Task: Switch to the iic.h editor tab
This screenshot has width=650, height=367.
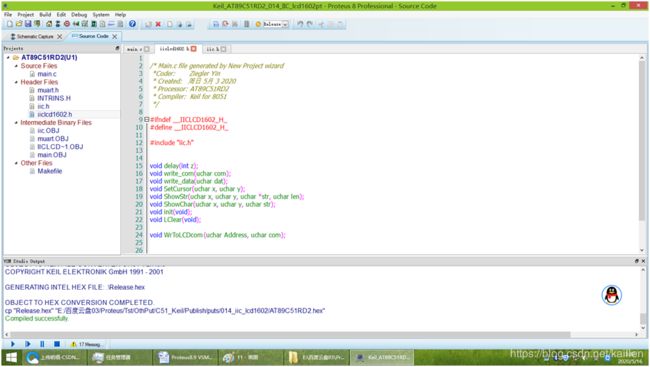Action: [x=213, y=49]
